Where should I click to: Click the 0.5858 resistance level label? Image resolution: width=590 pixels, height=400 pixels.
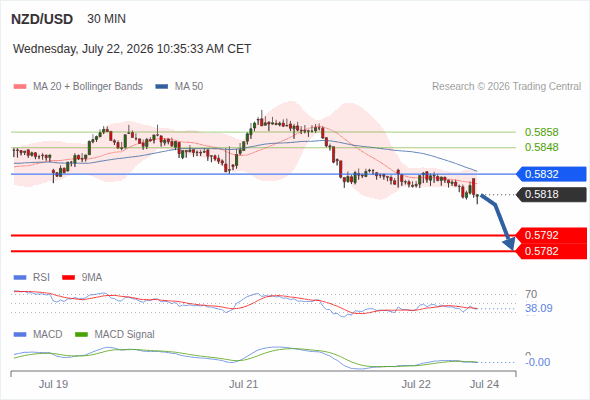(541, 132)
